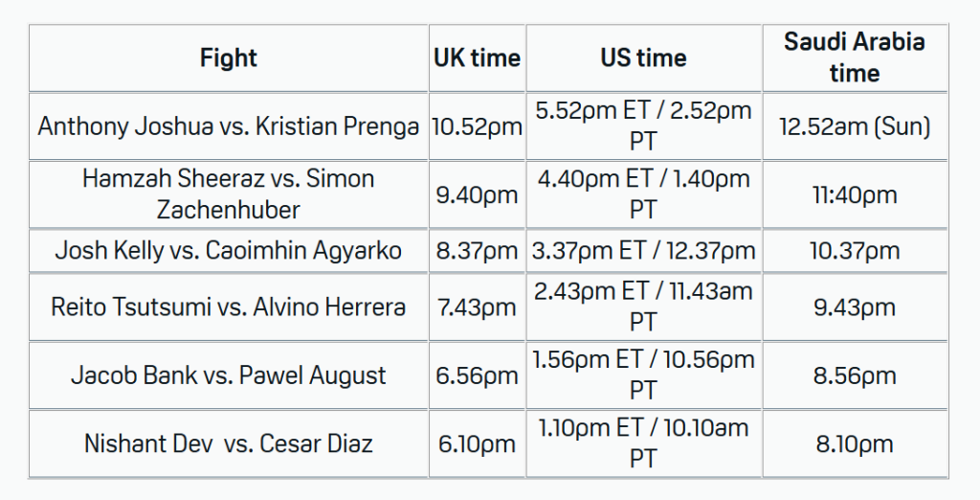Click the Fight column header
Viewport: 980px width, 500px height.
click(228, 58)
